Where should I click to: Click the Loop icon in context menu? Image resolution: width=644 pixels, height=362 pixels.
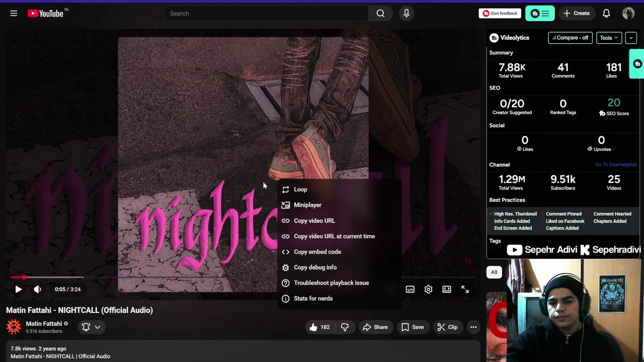(x=285, y=190)
